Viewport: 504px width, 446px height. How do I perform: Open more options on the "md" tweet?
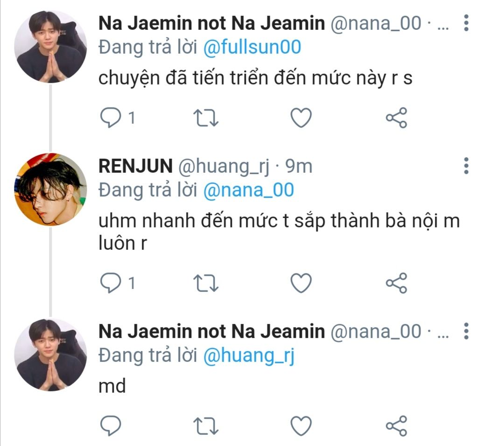pyautogui.click(x=466, y=331)
